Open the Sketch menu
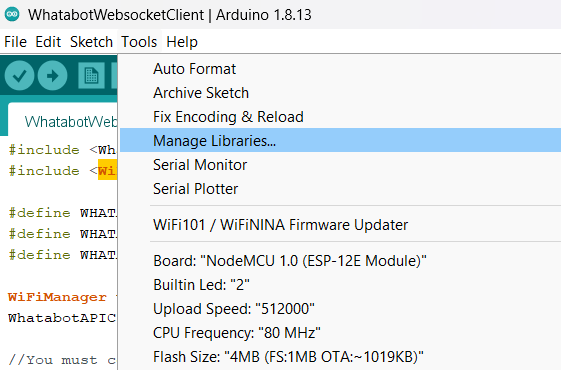561x370 pixels. click(x=92, y=42)
